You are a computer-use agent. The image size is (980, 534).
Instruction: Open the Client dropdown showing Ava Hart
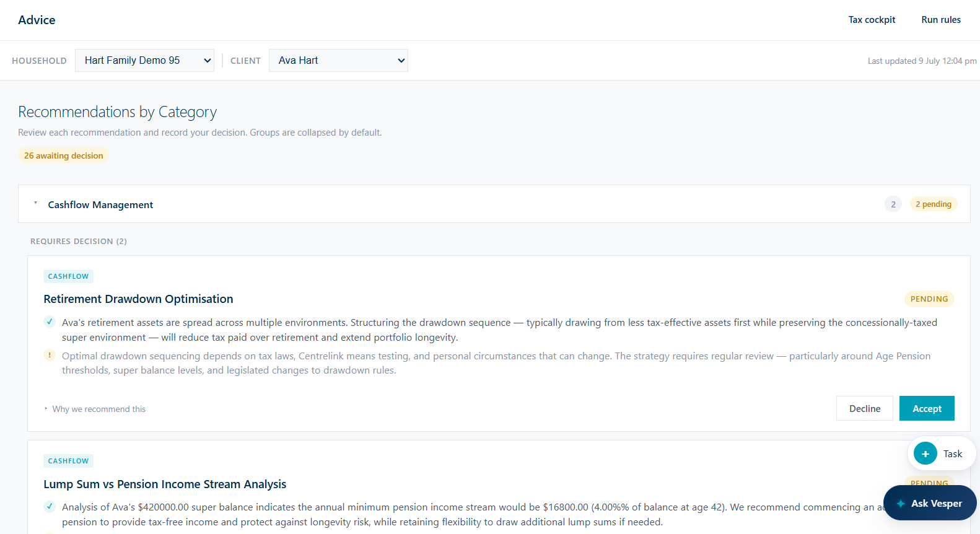click(338, 60)
